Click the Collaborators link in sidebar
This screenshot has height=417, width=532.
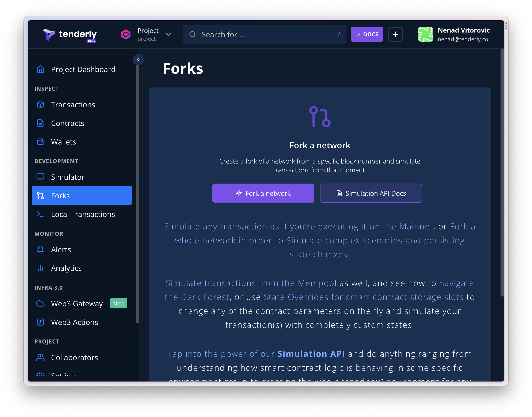75,357
